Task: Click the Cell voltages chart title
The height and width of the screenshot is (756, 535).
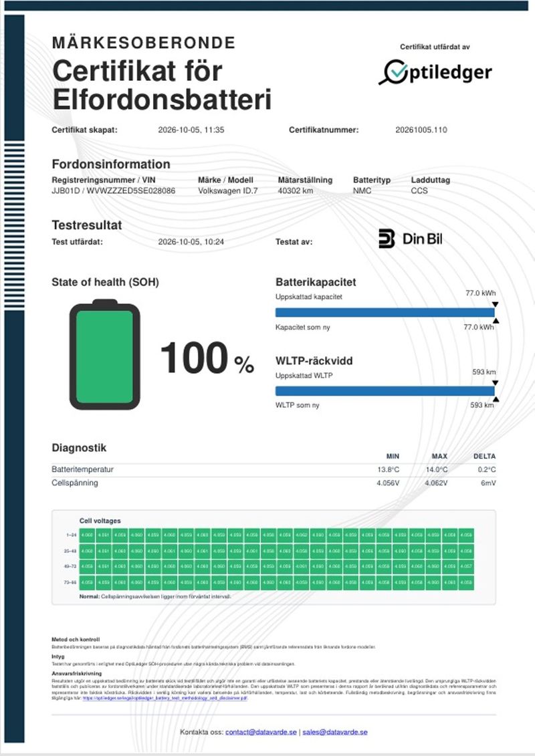Action: [100, 521]
